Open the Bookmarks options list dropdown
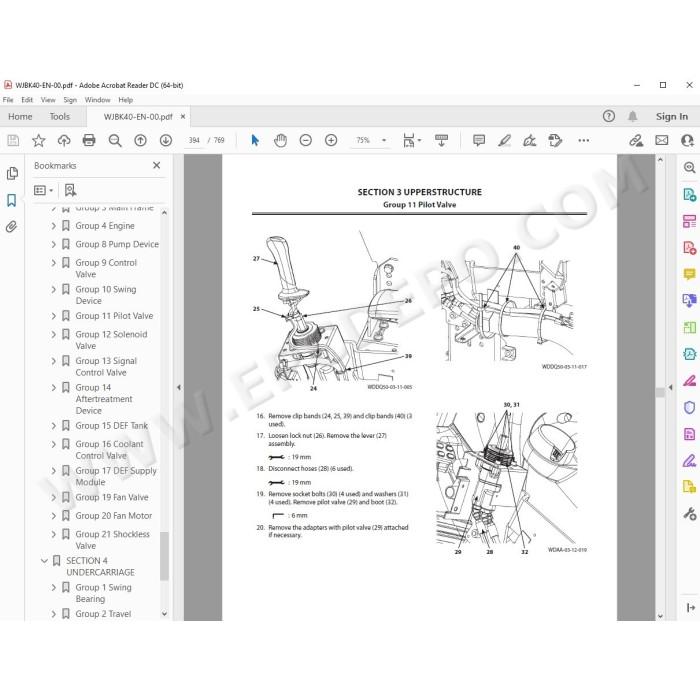The image size is (700, 700). pyautogui.click(x=43, y=191)
